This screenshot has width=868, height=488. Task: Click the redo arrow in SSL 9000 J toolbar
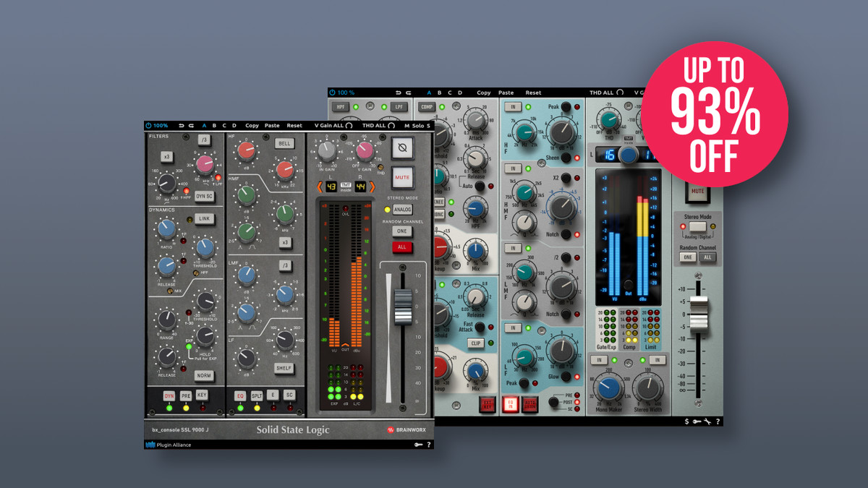tap(190, 126)
